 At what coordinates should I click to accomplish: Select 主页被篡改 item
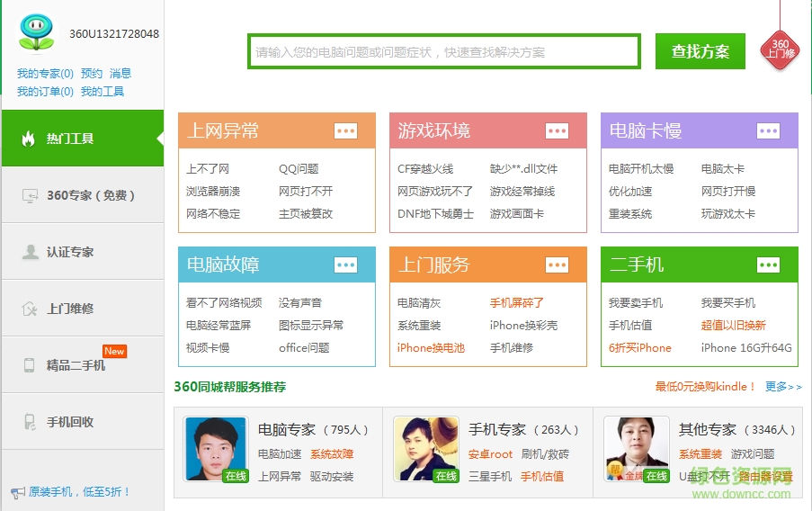coord(306,213)
